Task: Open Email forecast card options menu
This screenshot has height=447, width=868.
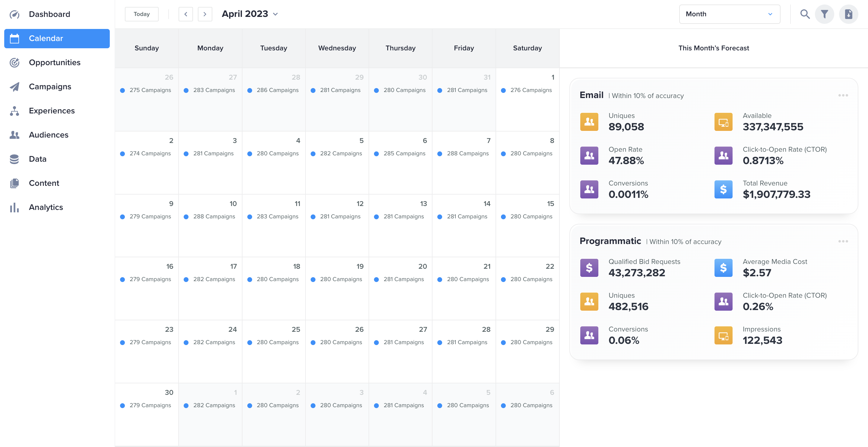Action: click(843, 95)
